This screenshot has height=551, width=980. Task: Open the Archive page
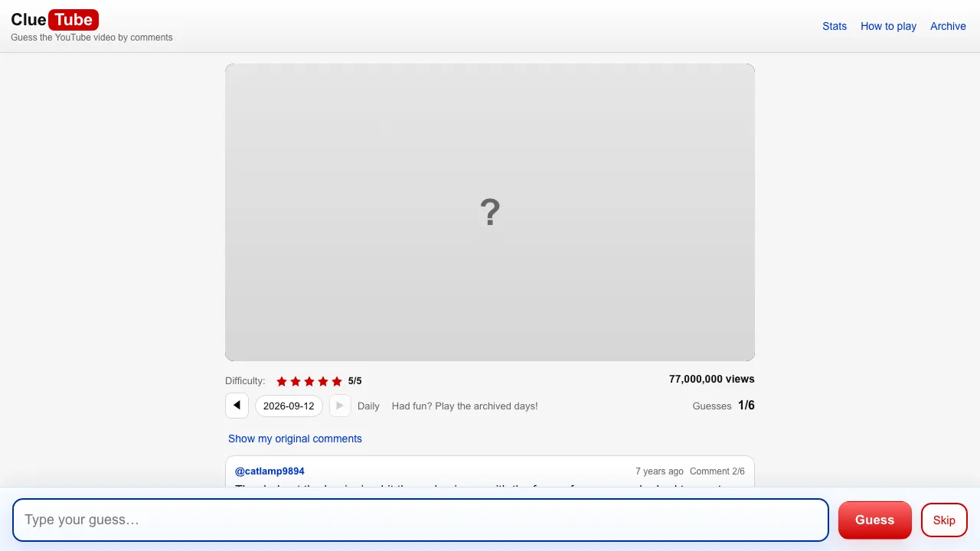(x=948, y=26)
